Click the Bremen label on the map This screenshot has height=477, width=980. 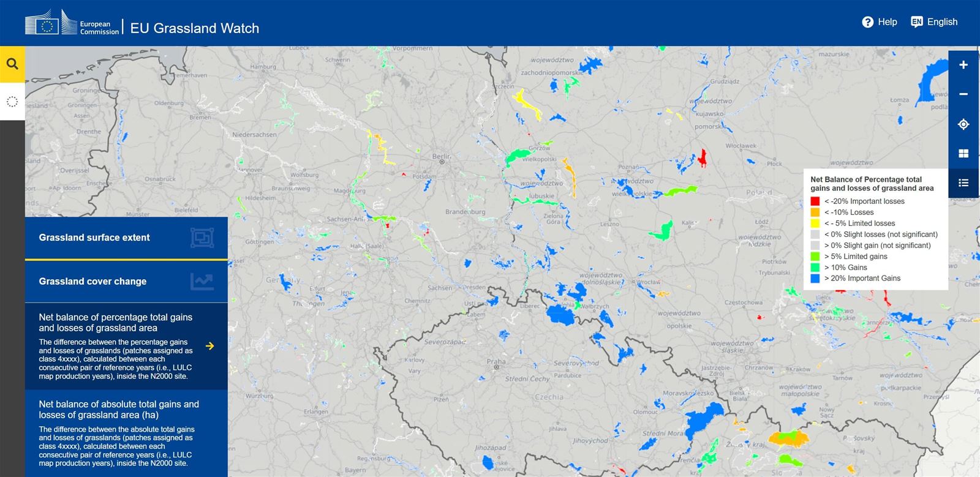(200, 117)
